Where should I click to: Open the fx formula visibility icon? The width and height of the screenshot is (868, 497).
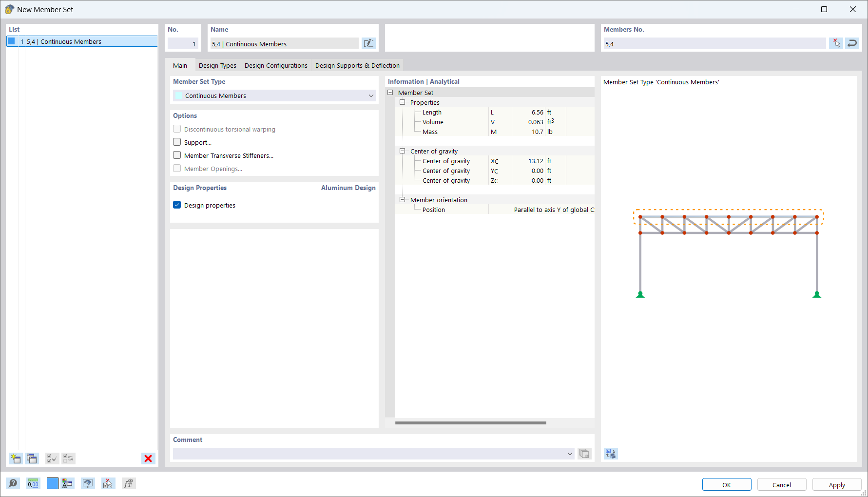pyautogui.click(x=128, y=483)
